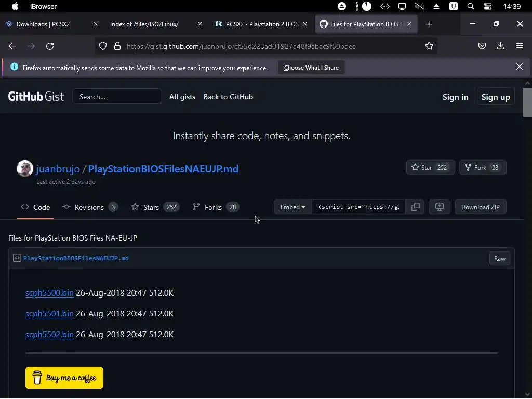Click the Download ZIP button
Viewport: 532px width, 399px height.
[x=480, y=207]
